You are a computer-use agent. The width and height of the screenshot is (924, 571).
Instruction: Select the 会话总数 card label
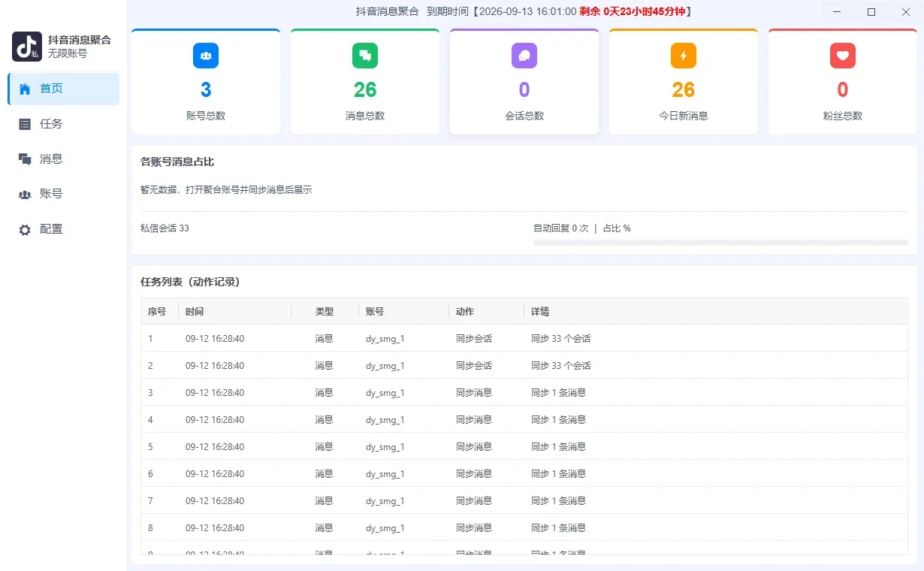[x=524, y=116]
